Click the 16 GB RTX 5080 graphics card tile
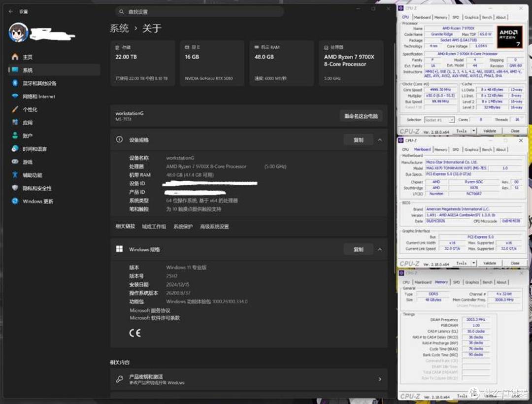This screenshot has height=404, width=532. click(212, 63)
